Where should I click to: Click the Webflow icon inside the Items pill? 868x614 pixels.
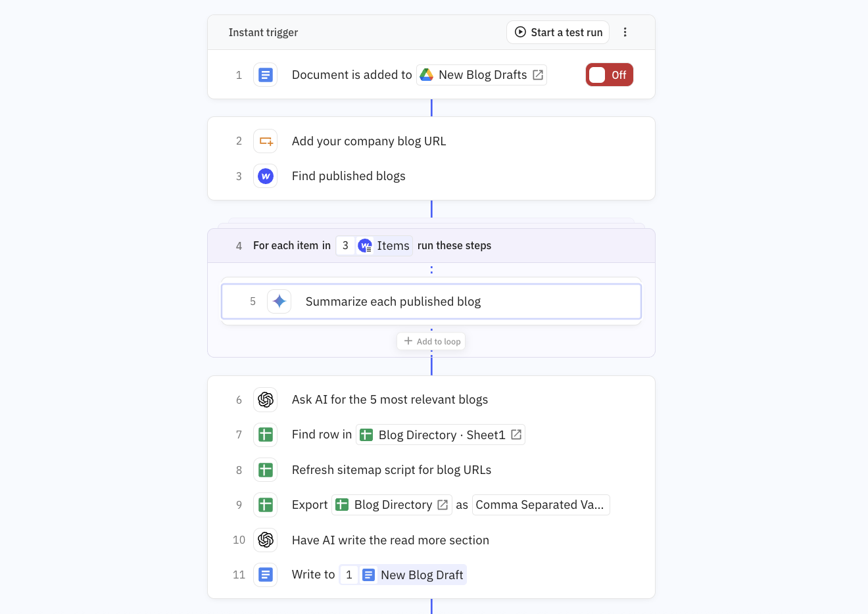[365, 245]
